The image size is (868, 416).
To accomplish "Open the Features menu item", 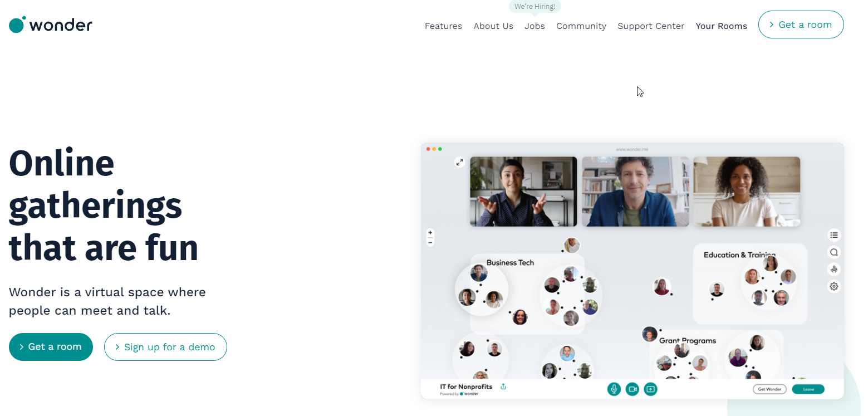I will coord(443,26).
